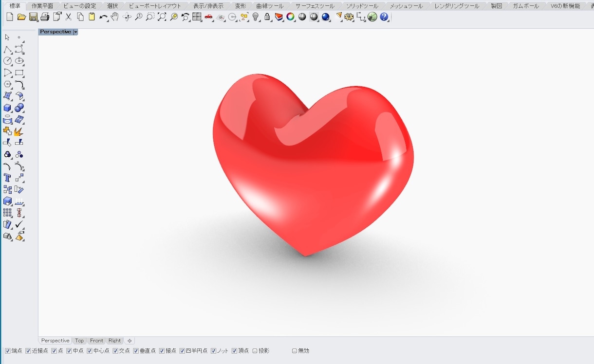This screenshot has height=364, width=594.
Task: Open the 曲線ツール toolbar tab
Action: pos(270,6)
